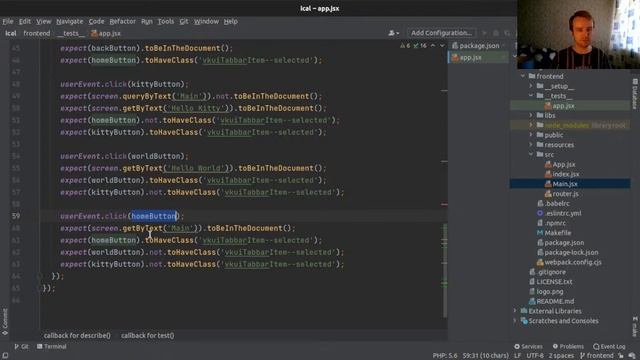Open the Database side tool window
This screenshot has height=360, width=640.
pos(635,94)
